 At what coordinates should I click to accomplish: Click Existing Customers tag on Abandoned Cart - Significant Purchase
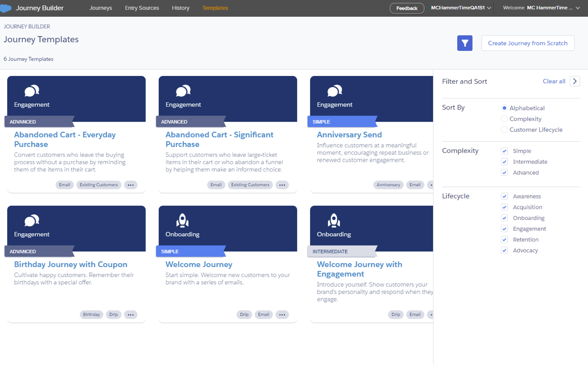(250, 185)
